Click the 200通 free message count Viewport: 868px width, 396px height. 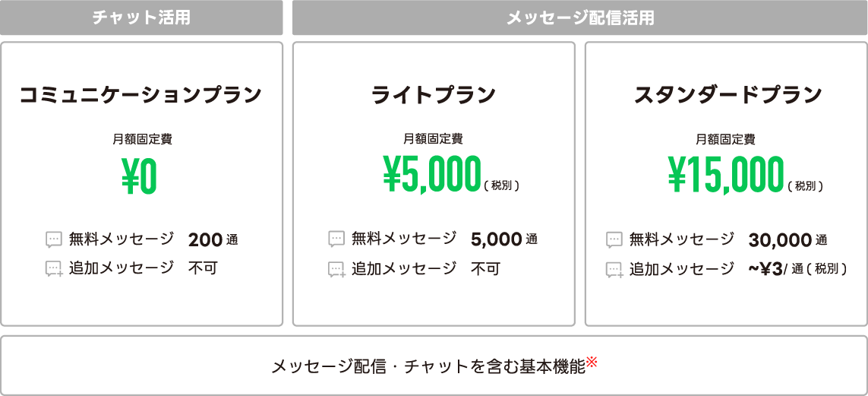click(213, 240)
